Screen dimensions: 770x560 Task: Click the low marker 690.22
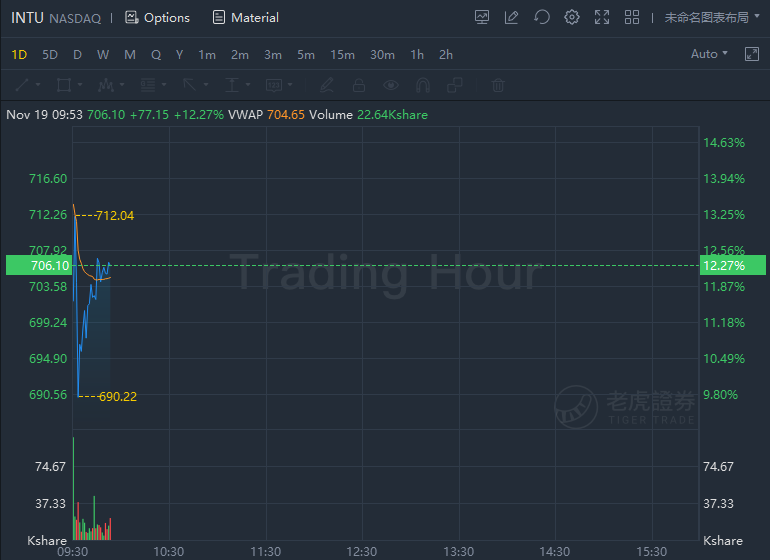118,396
